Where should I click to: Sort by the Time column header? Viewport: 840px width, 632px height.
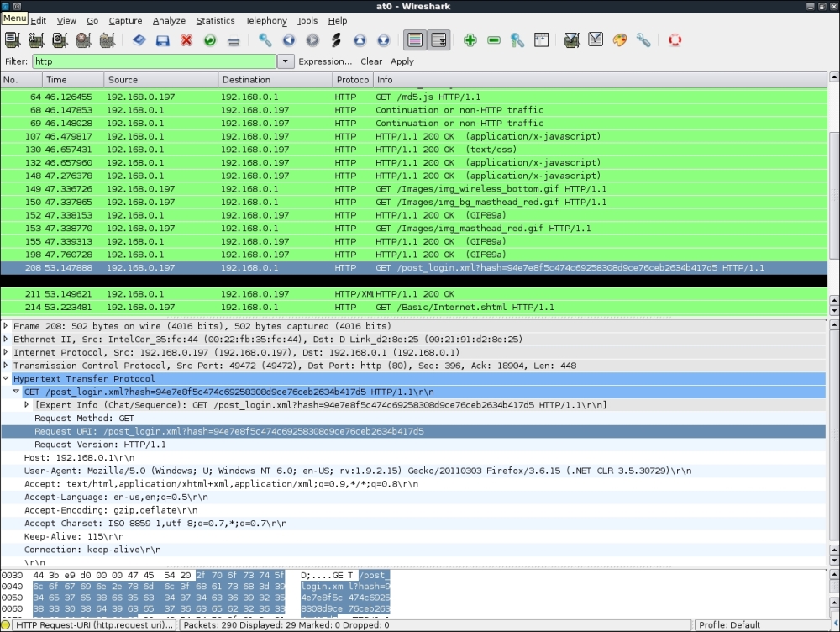[x=73, y=80]
